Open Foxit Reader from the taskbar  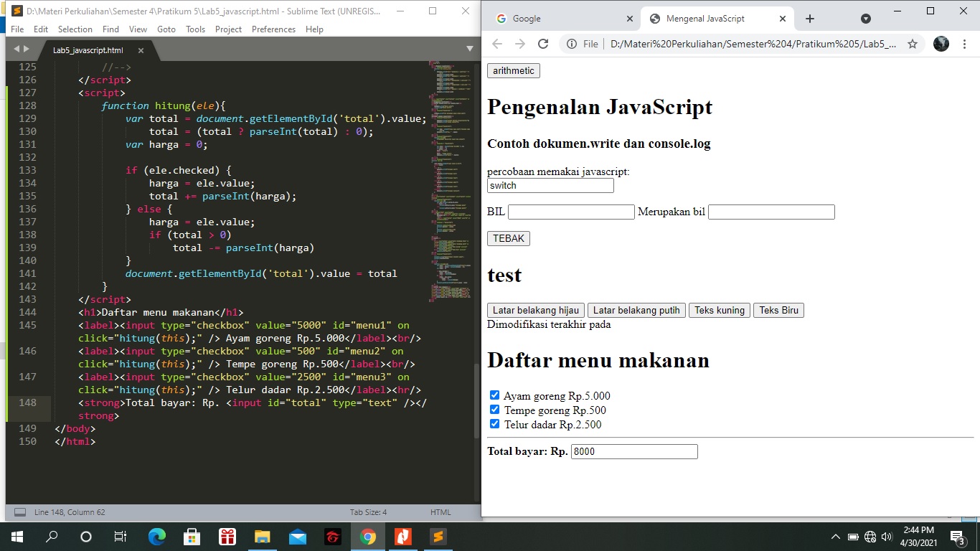tap(402, 536)
